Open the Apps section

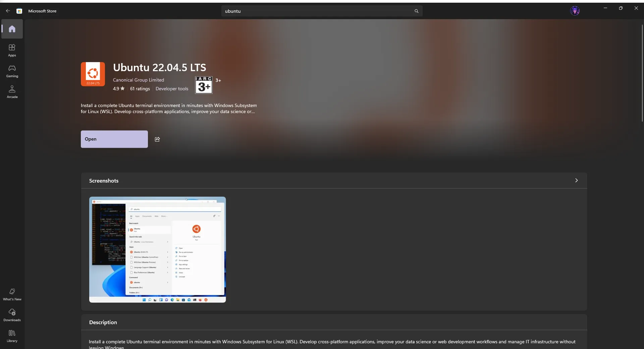point(12,50)
